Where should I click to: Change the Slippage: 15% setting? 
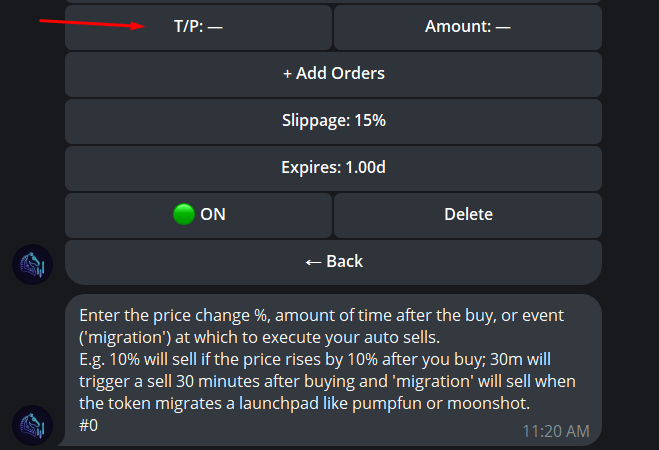coord(333,121)
